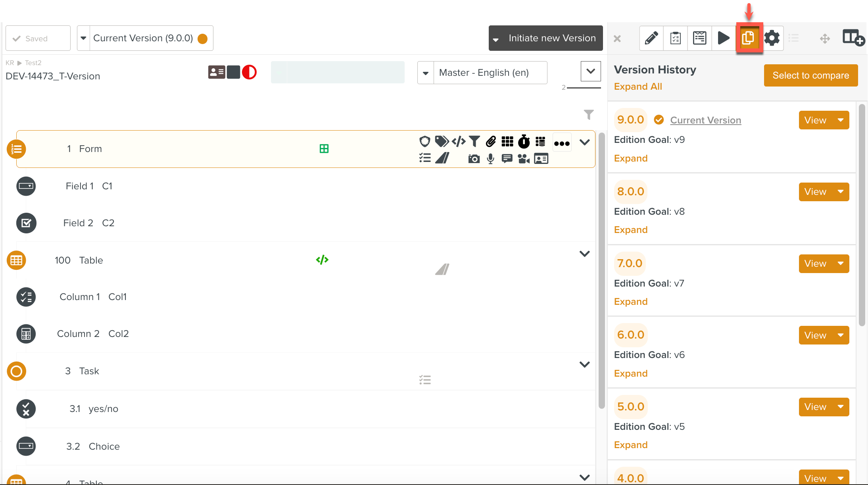Select the camera icon on the Form row
Image resolution: width=868 pixels, height=485 pixels.
(474, 158)
